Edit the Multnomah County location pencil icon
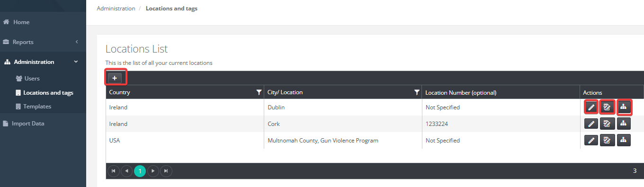The image size is (644, 187). (x=591, y=141)
